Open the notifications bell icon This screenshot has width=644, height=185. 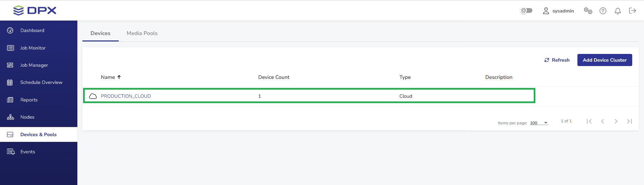[x=618, y=11]
